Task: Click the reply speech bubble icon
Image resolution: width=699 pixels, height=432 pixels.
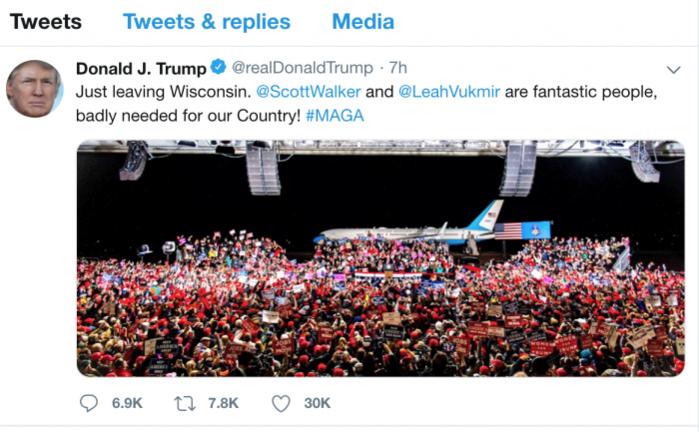Action: point(89,403)
